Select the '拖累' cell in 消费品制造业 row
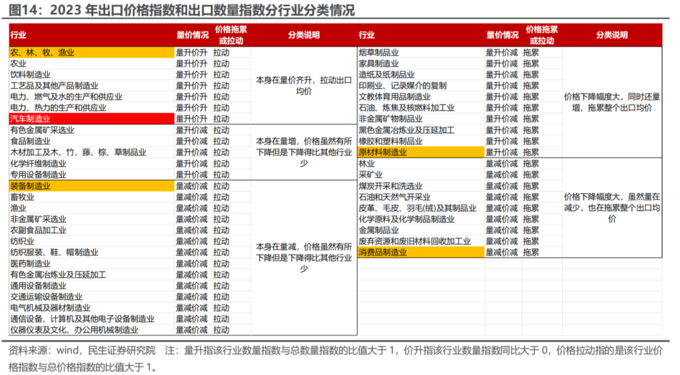680x375 pixels. [x=531, y=252]
